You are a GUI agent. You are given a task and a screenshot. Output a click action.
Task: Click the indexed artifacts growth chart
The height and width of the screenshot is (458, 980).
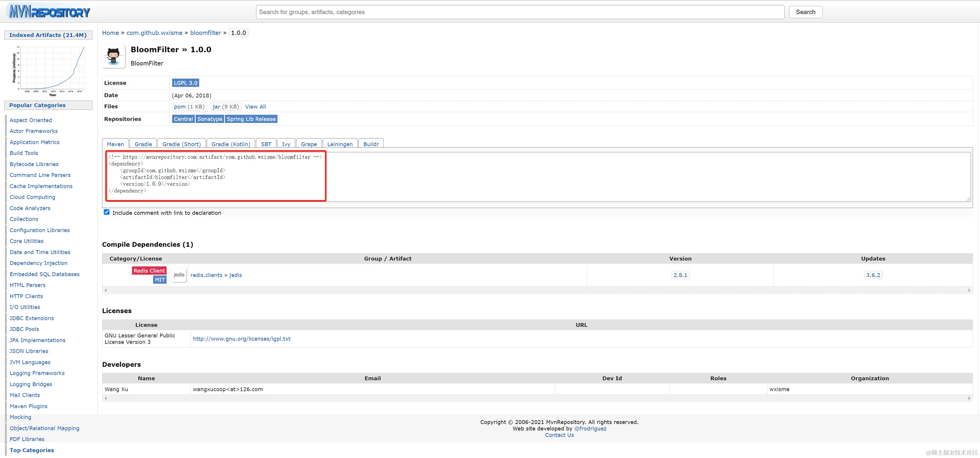click(x=49, y=70)
